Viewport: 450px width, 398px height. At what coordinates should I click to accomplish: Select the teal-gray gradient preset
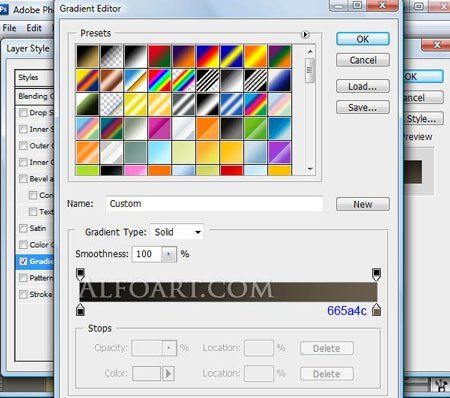pyautogui.click(x=136, y=152)
